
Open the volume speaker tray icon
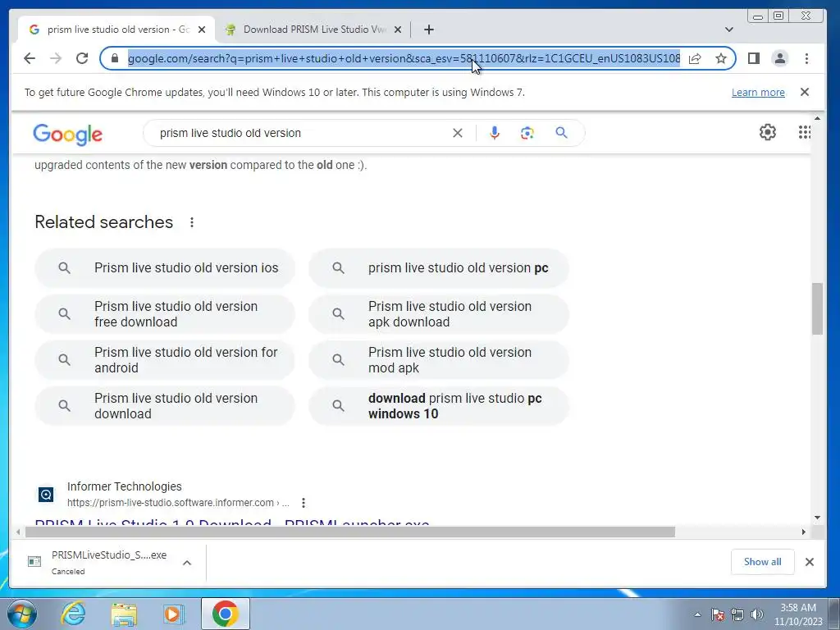click(x=757, y=614)
